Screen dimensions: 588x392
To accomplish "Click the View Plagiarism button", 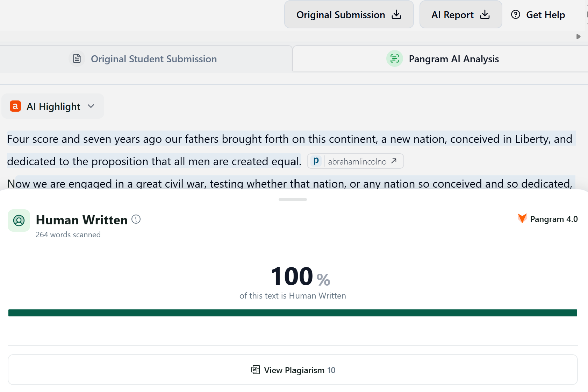I will pos(293,370).
